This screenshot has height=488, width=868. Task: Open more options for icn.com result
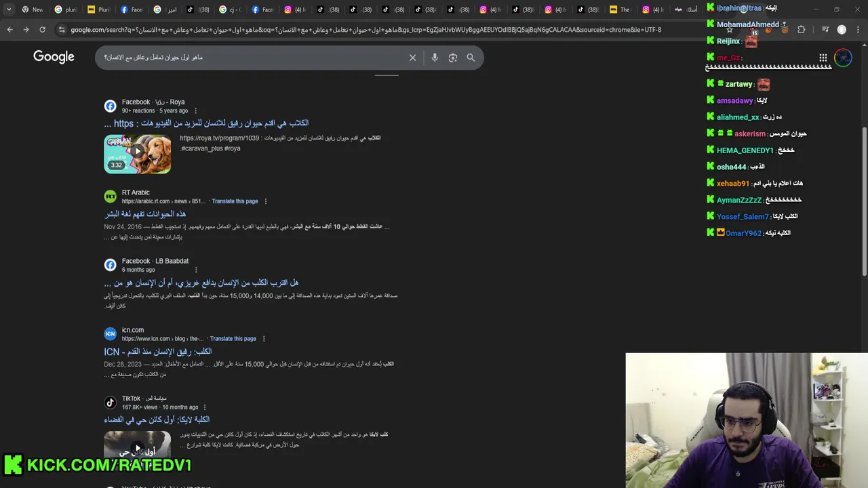264,339
